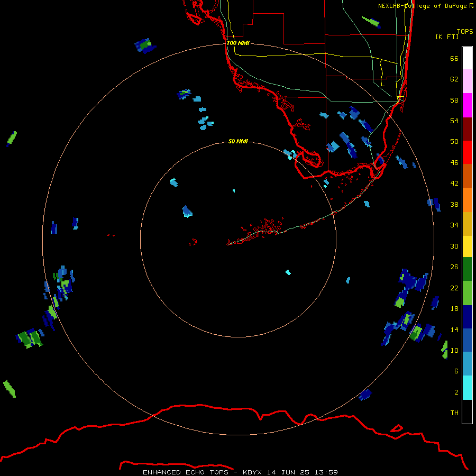Select the dark green legend swatch

pyautogui.click(x=467, y=269)
